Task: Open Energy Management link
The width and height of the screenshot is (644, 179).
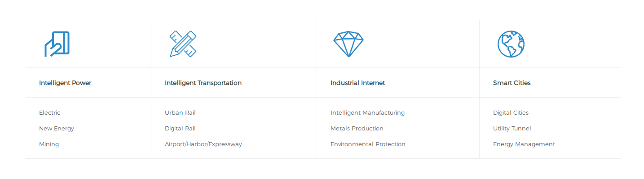Action: [524, 144]
